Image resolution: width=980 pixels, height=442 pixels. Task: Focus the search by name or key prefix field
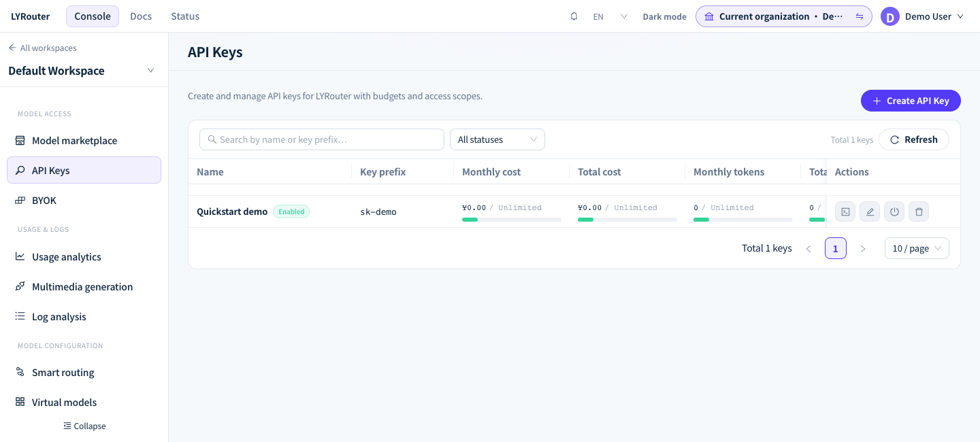click(322, 139)
